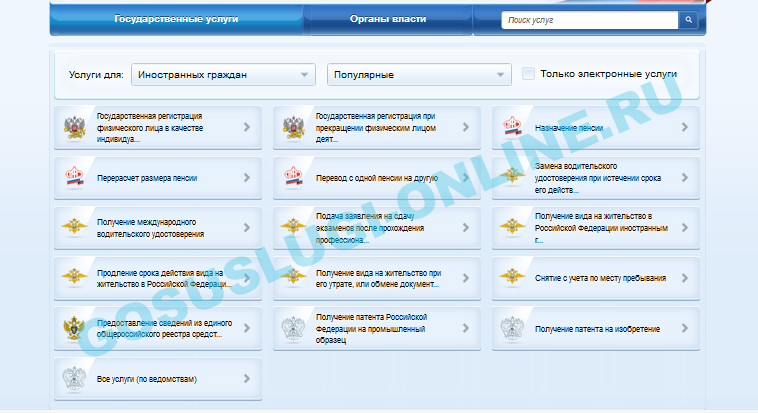
Task: Click the search magnifier icon button
Action: point(689,20)
